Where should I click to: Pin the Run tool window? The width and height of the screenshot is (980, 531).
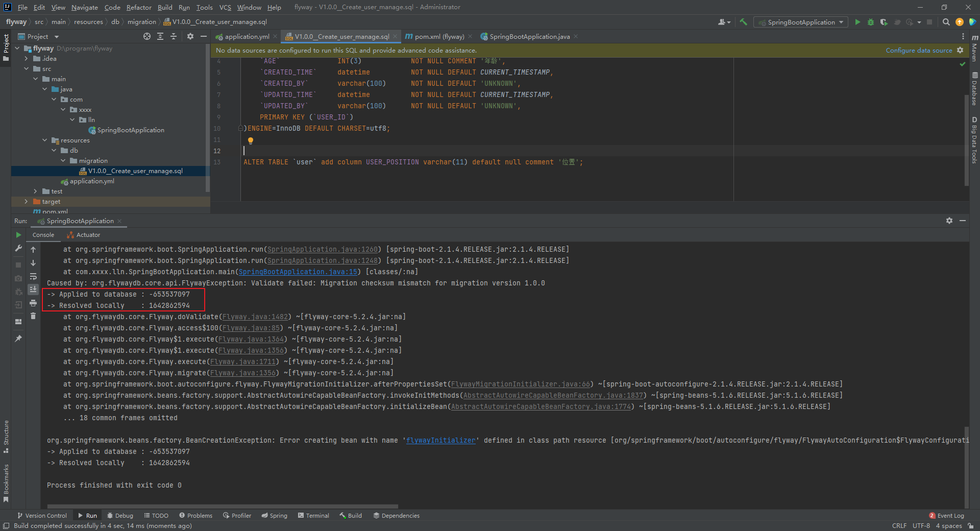coord(18,338)
